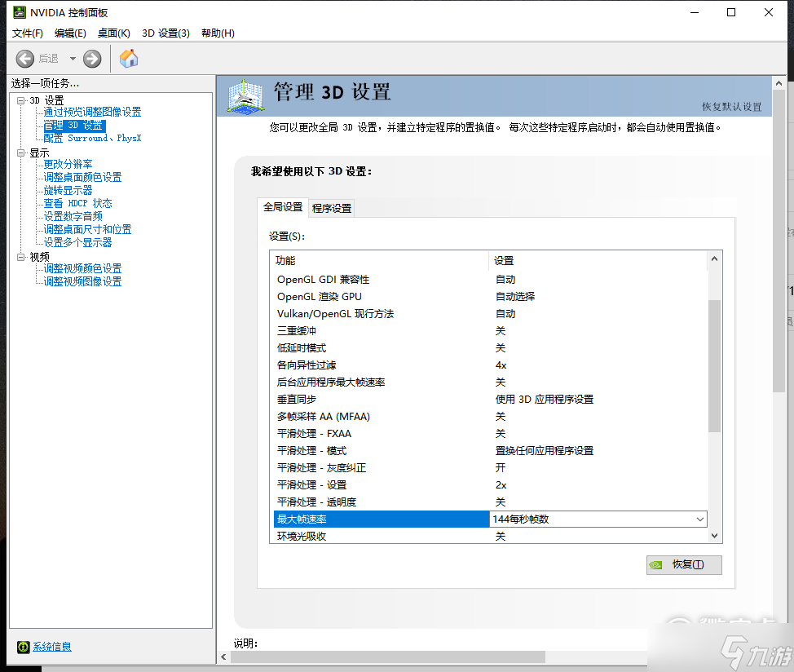Select the OpenGL 渲染 GPU row
The width and height of the screenshot is (794, 672).
coord(488,297)
